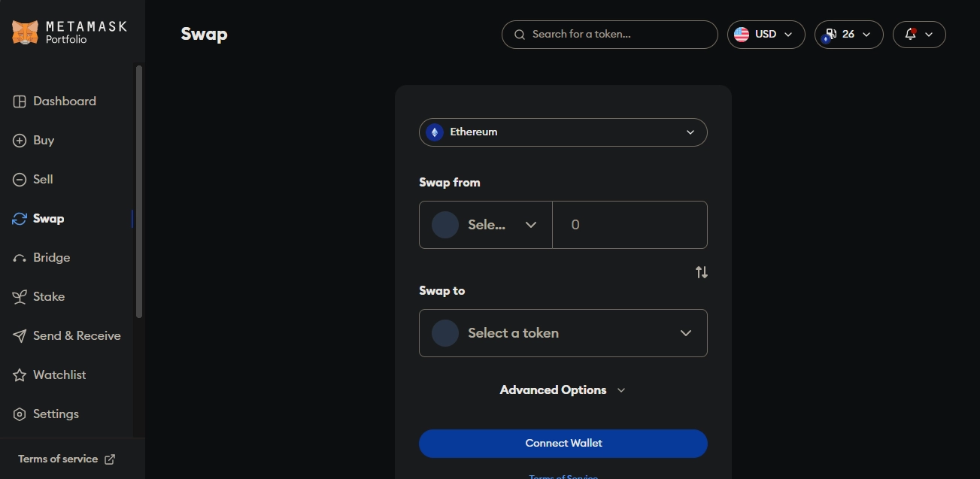Click the Watchlist star icon
Screen dimensions: 980x479
[20, 375]
